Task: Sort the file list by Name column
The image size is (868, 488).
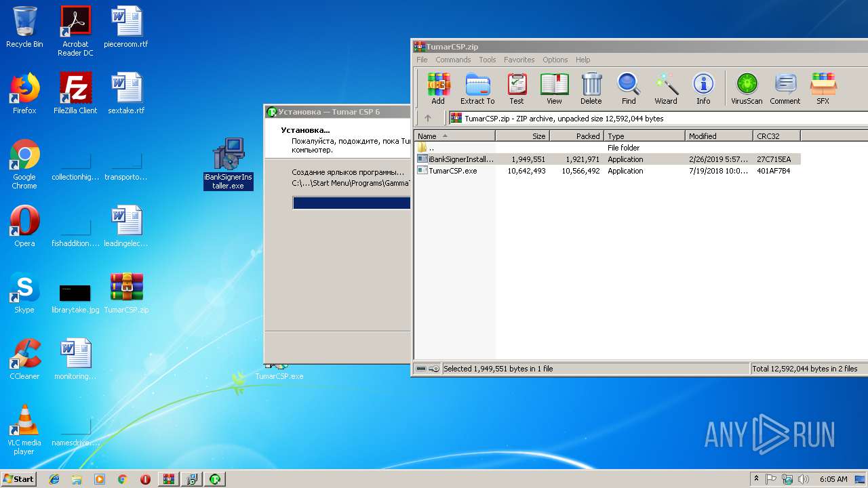Action: coord(454,136)
